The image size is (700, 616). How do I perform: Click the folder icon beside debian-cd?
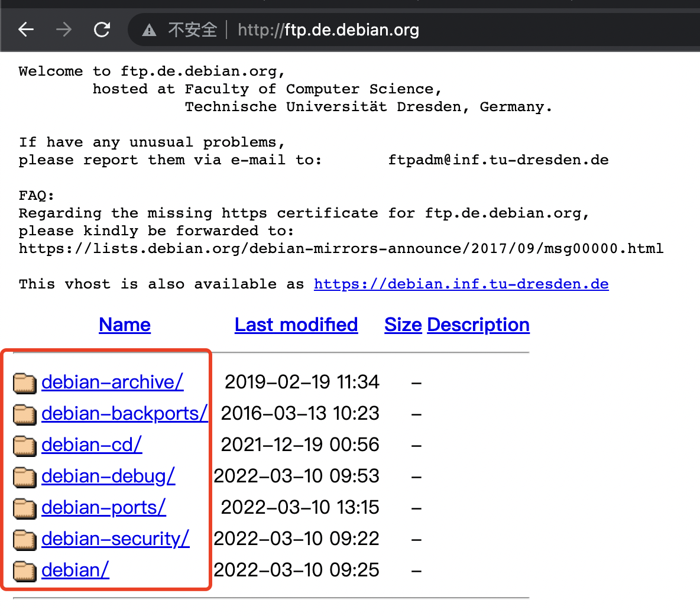[24, 446]
